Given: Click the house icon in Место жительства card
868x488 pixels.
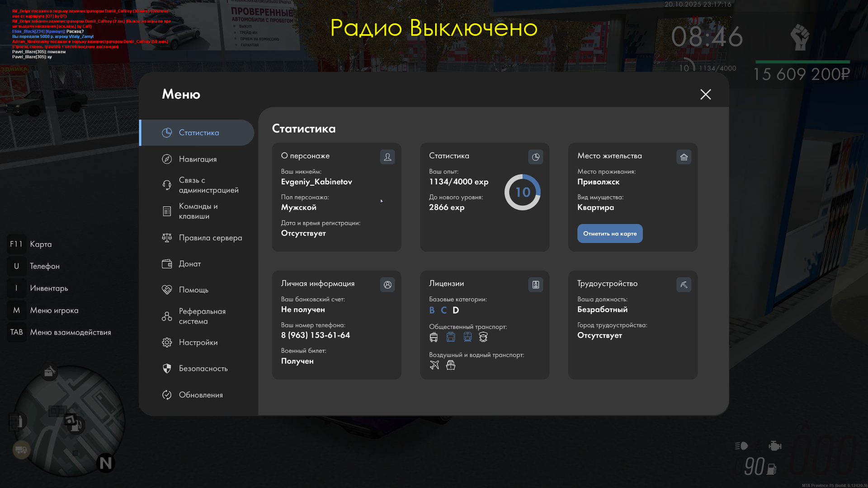Looking at the screenshot, I should [x=684, y=157].
